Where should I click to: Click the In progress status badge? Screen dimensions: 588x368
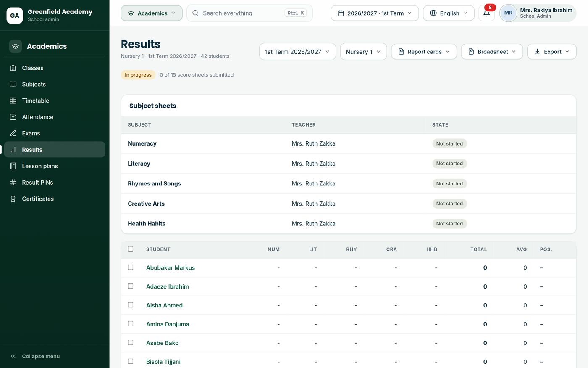[x=138, y=75]
